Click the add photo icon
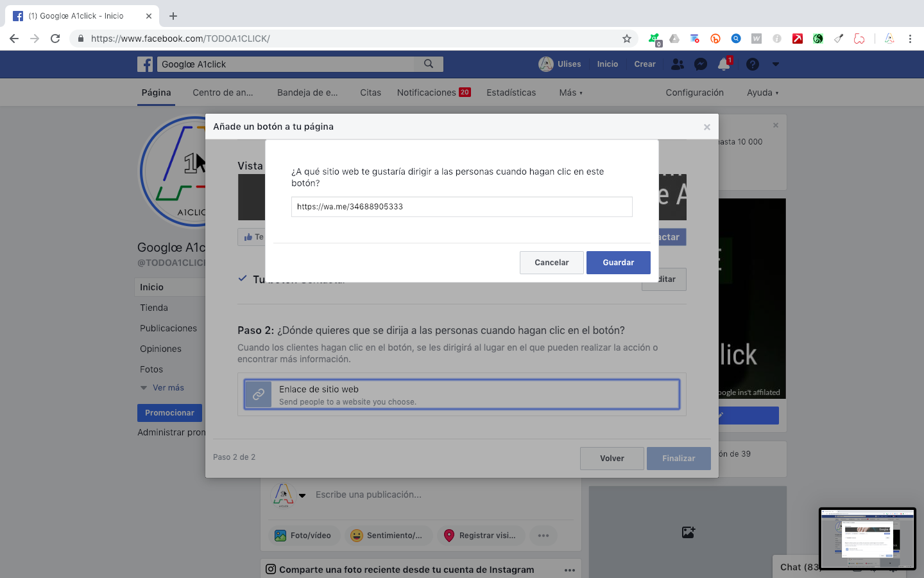The height and width of the screenshot is (578, 924). [x=688, y=532]
